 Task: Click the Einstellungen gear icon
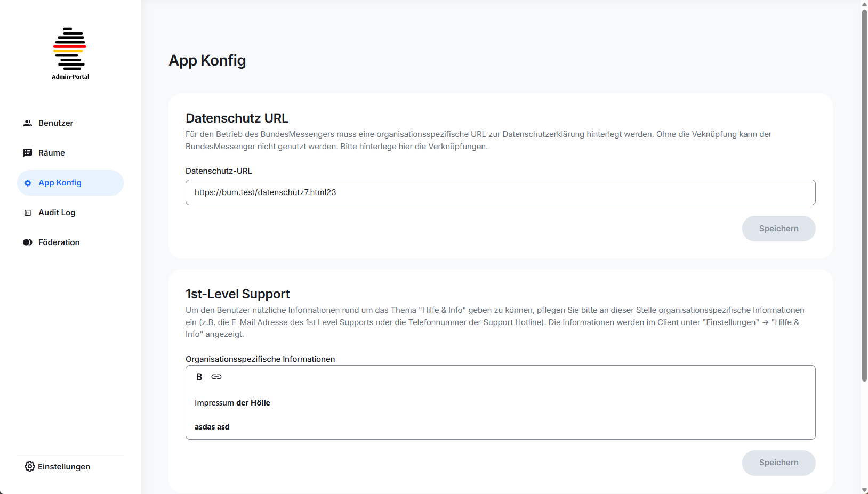(30, 467)
